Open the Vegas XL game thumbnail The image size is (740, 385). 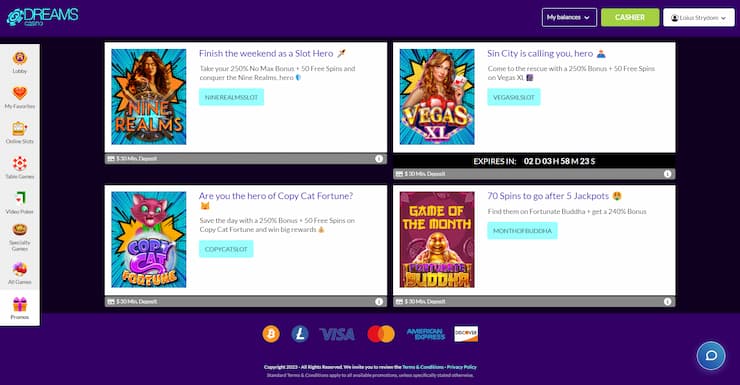(437, 97)
